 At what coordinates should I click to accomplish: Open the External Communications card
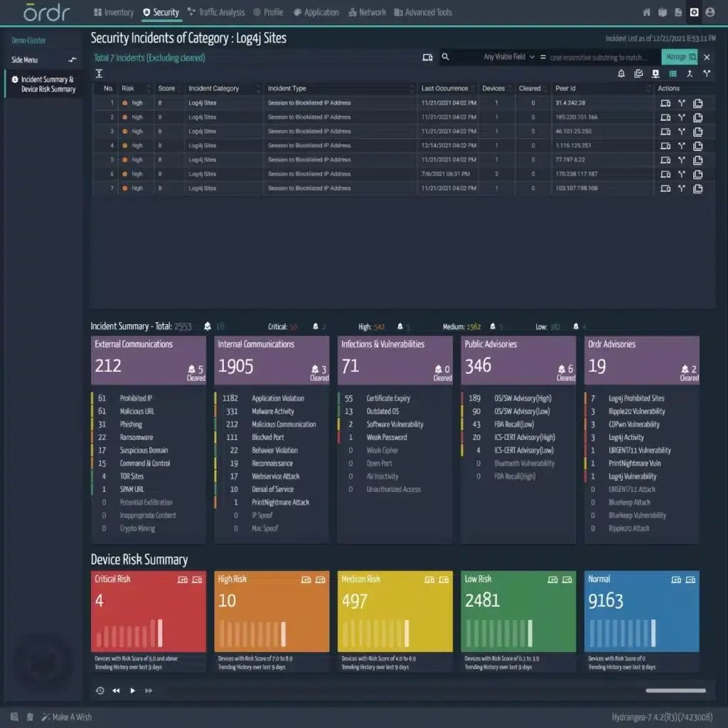[148, 360]
